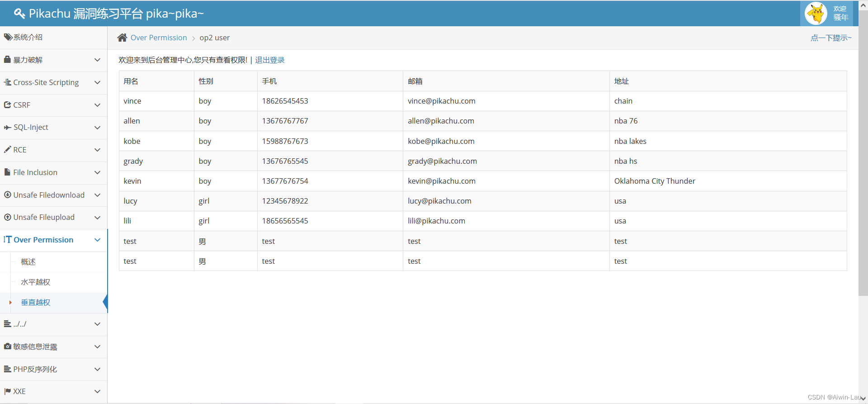Click the download icon beside Unsafe Filedownload
This screenshot has height=404, width=868.
(x=7, y=195)
